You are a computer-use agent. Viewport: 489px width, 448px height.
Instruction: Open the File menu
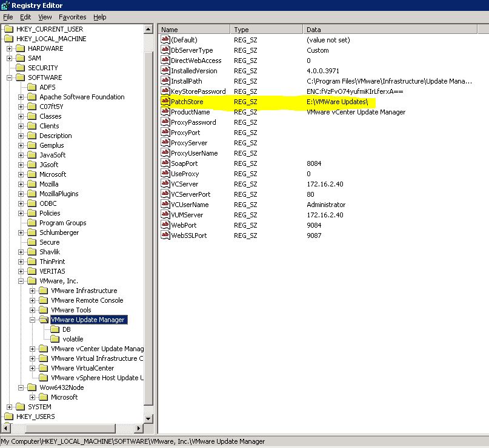(8, 17)
